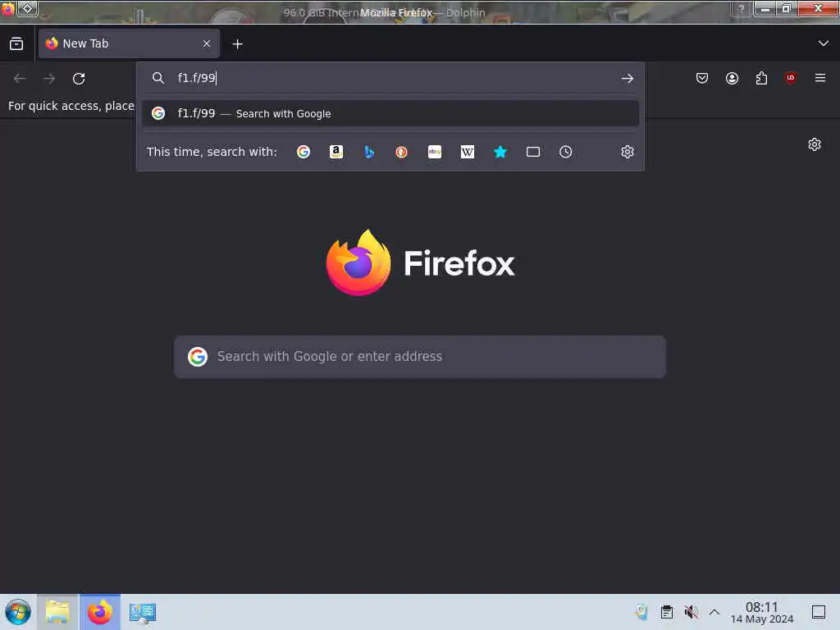Select the New Tab tab
This screenshot has width=840, height=630.
(129, 43)
